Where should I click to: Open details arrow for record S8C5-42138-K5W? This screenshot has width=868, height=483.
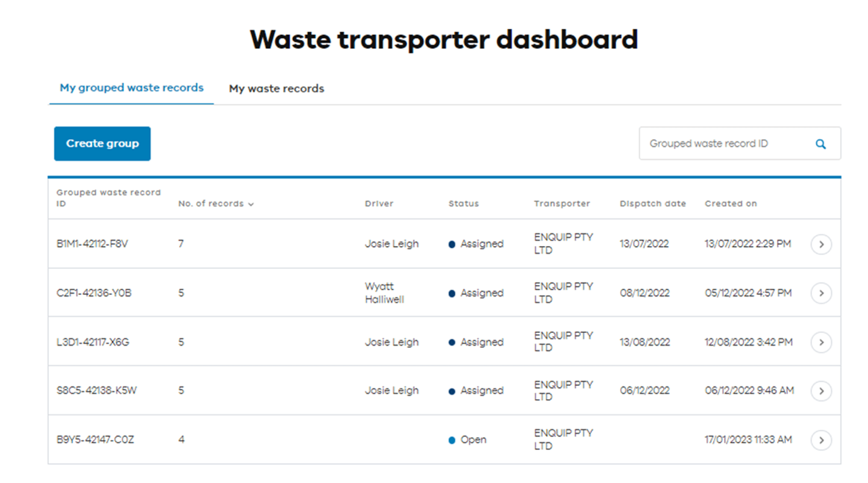821,391
